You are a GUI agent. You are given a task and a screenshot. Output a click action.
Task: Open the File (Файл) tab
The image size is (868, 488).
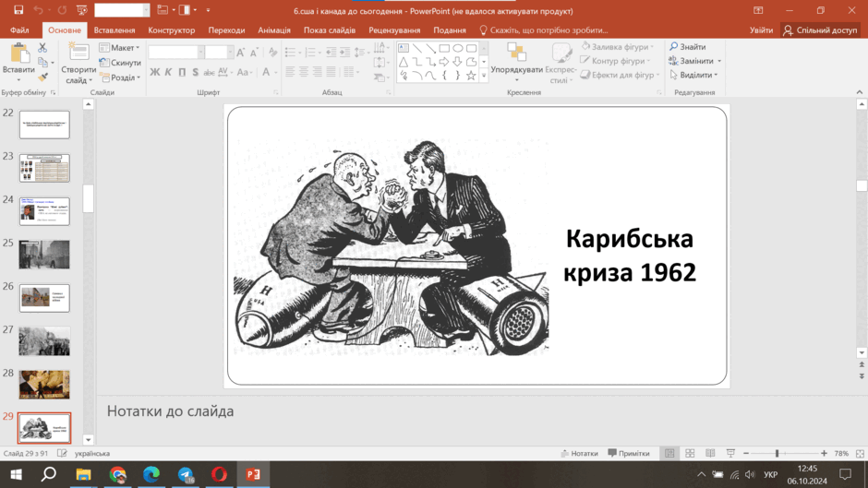coord(19,30)
